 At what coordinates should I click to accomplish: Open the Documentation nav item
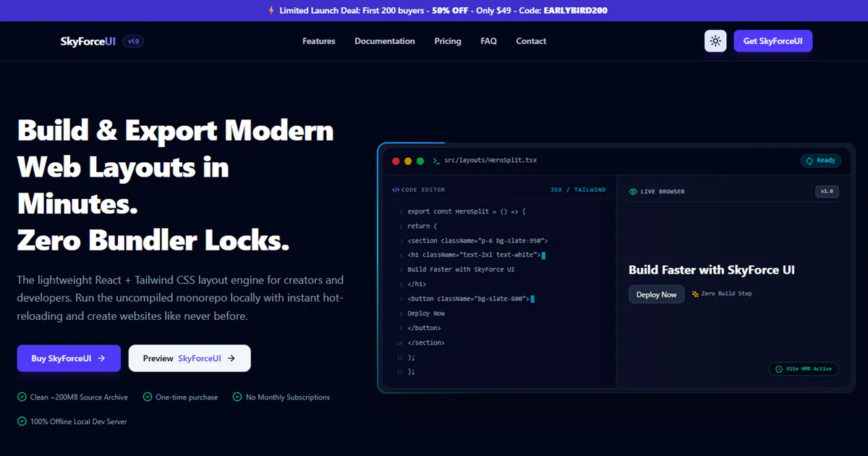[x=385, y=41]
